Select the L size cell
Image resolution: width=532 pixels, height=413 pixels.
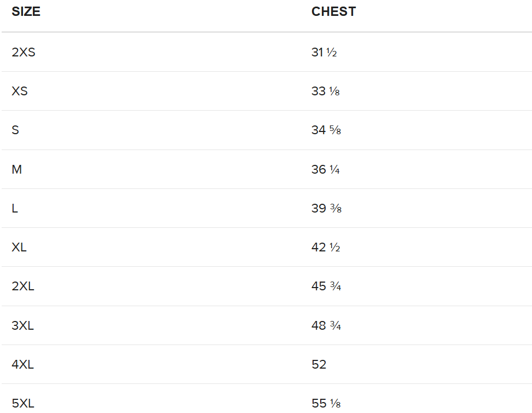pos(15,209)
